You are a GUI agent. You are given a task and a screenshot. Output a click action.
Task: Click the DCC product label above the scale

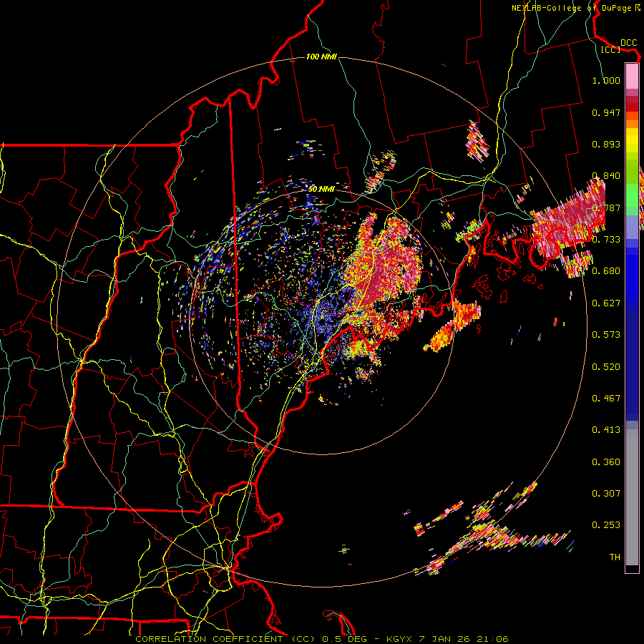(628, 43)
